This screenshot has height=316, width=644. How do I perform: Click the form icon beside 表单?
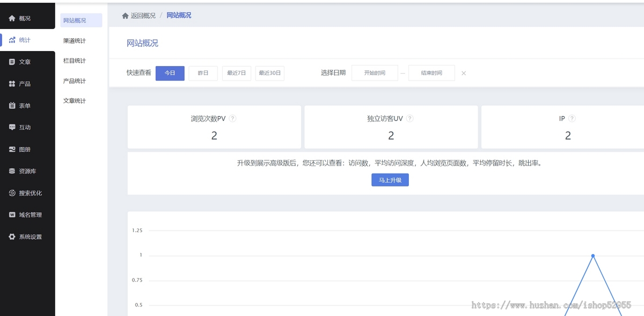(x=12, y=106)
